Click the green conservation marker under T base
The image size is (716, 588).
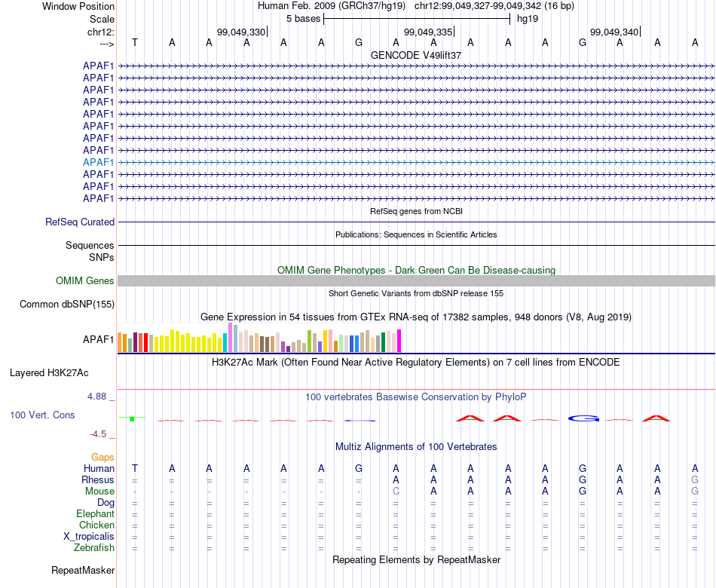click(x=132, y=418)
